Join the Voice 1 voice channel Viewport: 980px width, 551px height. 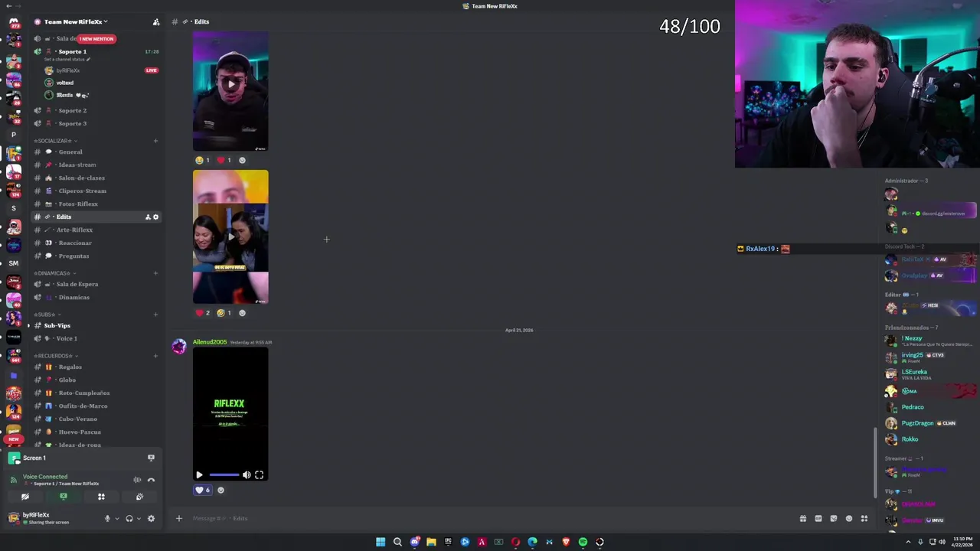coord(96,338)
